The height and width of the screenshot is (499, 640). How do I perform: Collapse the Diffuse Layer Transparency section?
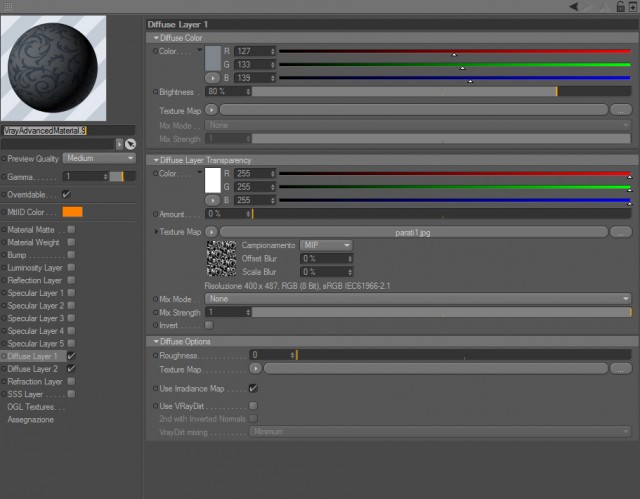pos(156,160)
